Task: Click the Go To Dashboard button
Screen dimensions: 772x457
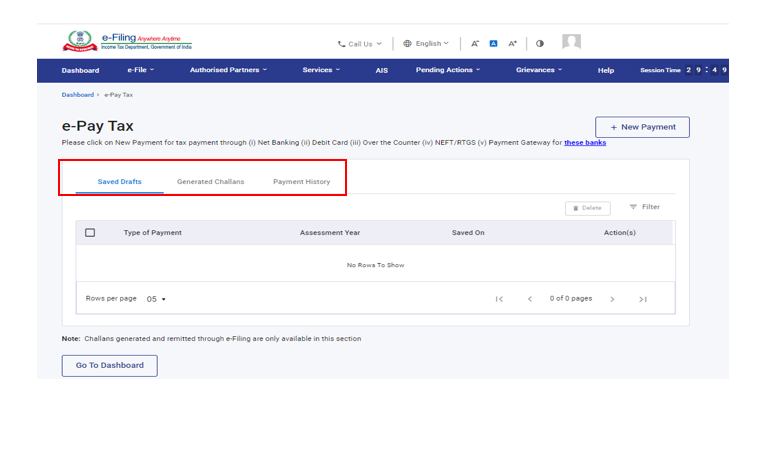Action: (x=109, y=365)
